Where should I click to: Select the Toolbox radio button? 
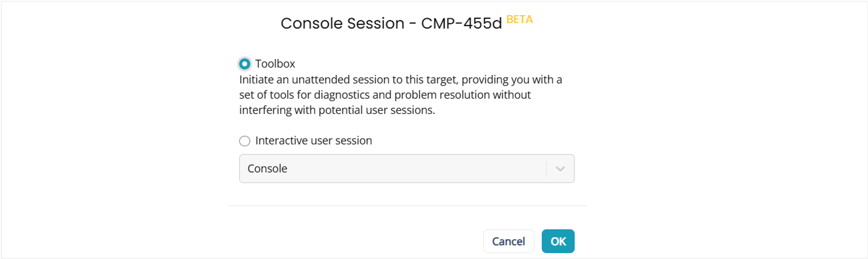pos(245,64)
